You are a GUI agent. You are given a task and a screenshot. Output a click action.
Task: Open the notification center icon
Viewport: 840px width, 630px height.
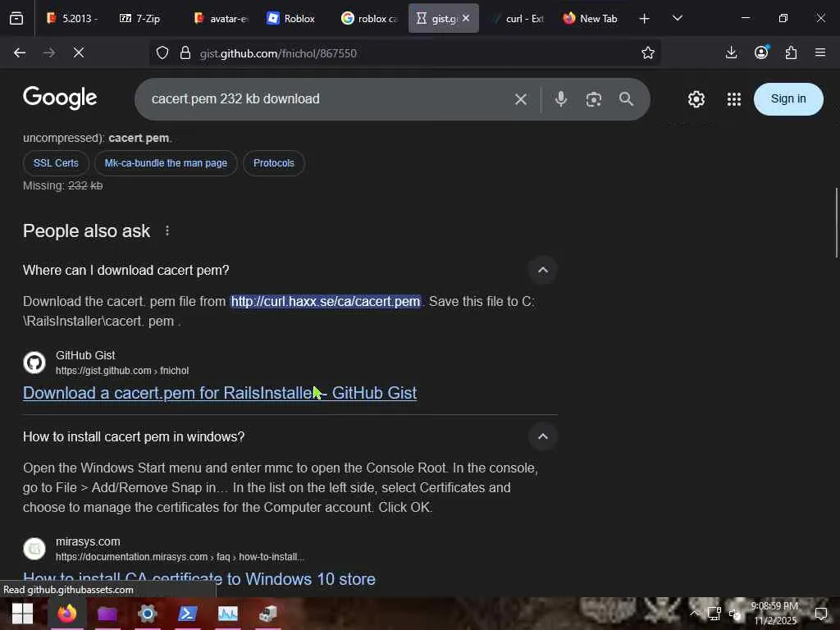[820, 614]
